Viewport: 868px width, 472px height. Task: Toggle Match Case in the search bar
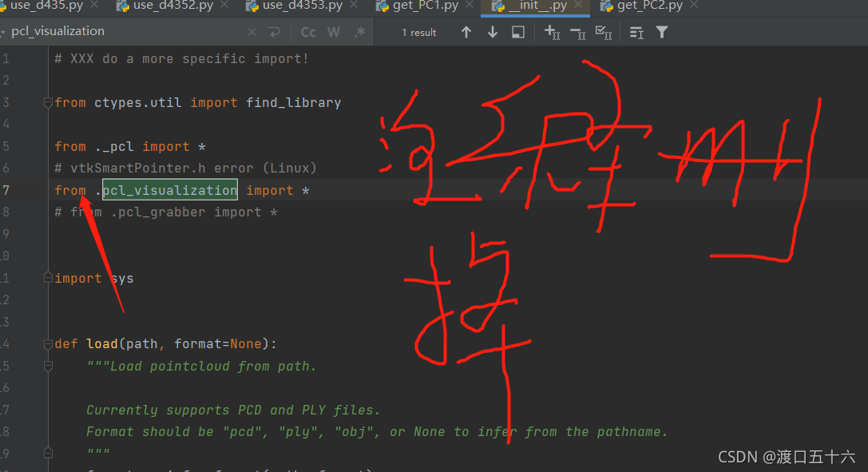[307, 32]
